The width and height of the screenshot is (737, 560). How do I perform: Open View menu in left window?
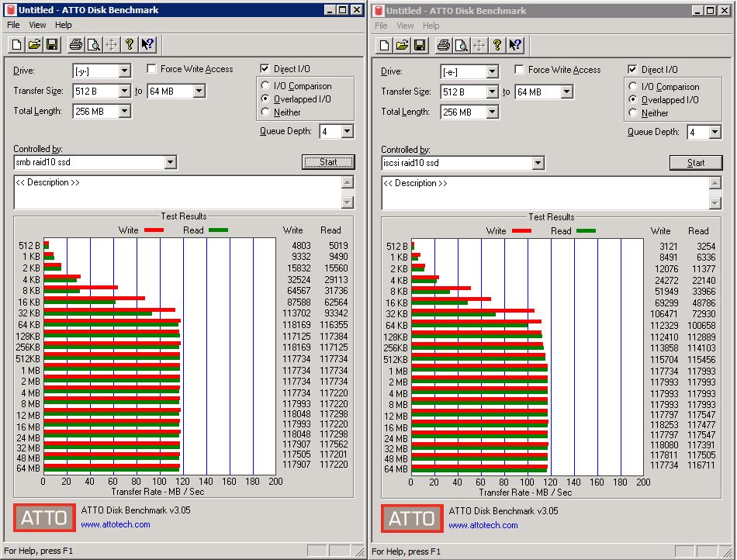coord(37,25)
